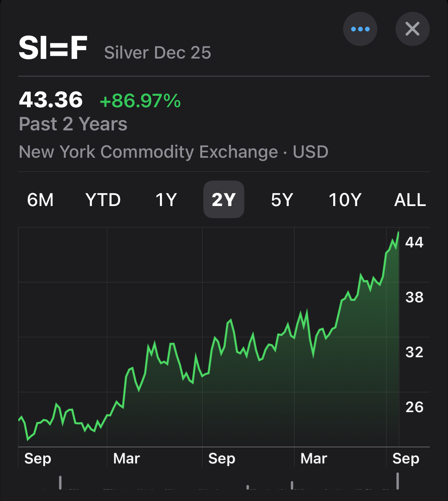
Task: Select the 6M time range
Action: 40,200
